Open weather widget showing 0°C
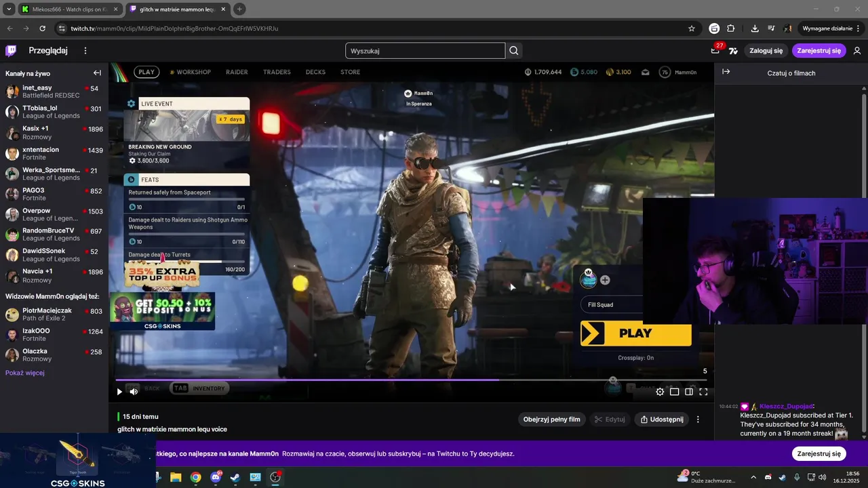The height and width of the screenshot is (488, 868). pyautogui.click(x=706, y=477)
